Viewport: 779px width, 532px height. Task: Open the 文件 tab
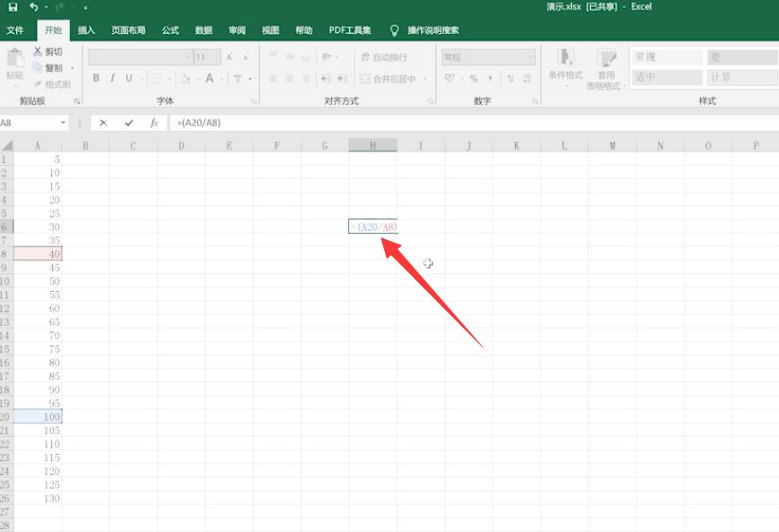point(15,30)
